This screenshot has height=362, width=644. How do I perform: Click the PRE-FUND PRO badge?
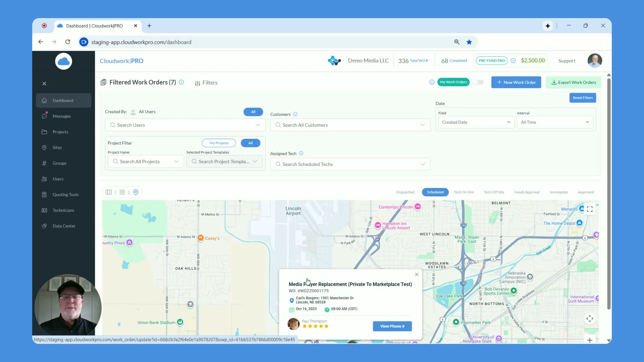pyautogui.click(x=492, y=61)
